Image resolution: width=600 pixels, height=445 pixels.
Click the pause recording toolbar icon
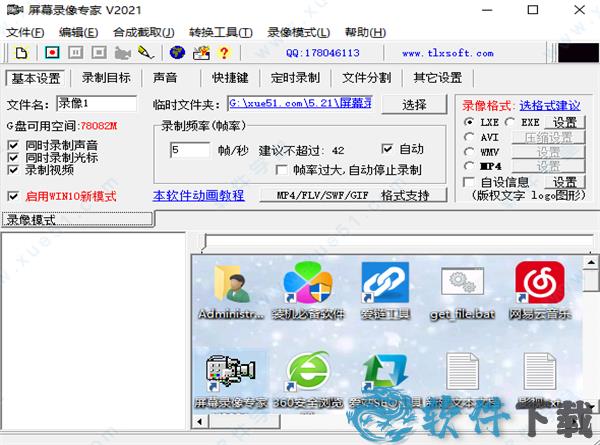[x=75, y=52]
